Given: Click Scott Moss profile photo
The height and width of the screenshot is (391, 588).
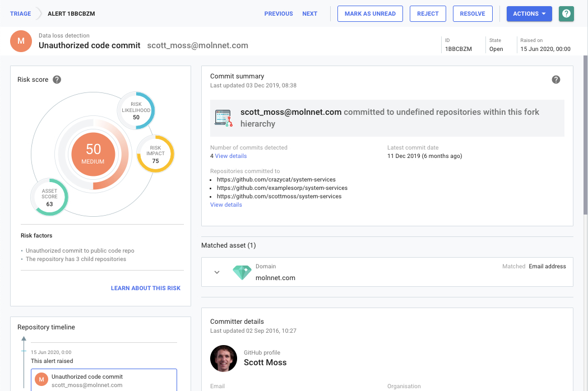Looking at the screenshot, I should tap(224, 359).
